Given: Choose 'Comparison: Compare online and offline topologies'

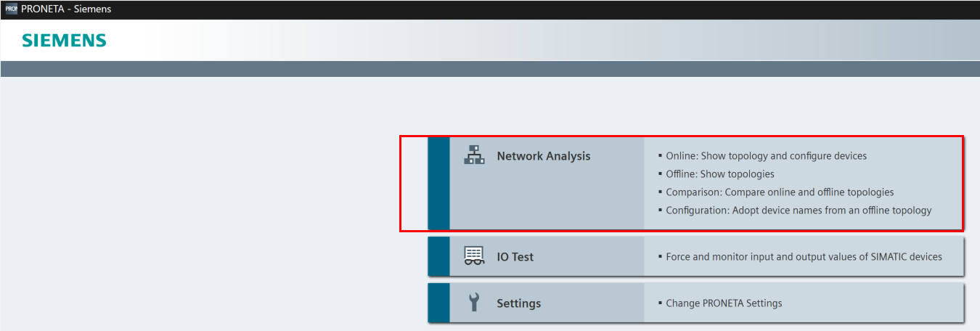Looking at the screenshot, I should coord(780,192).
